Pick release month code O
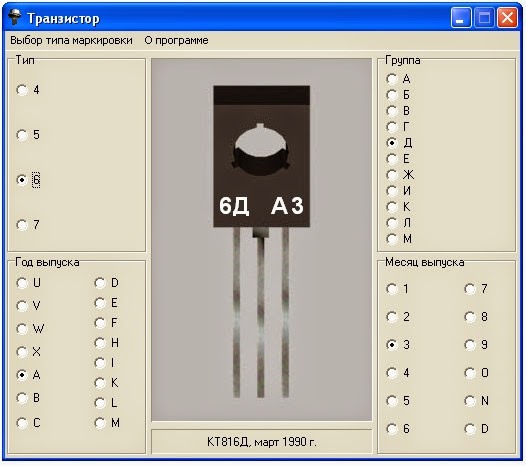 [470, 373]
